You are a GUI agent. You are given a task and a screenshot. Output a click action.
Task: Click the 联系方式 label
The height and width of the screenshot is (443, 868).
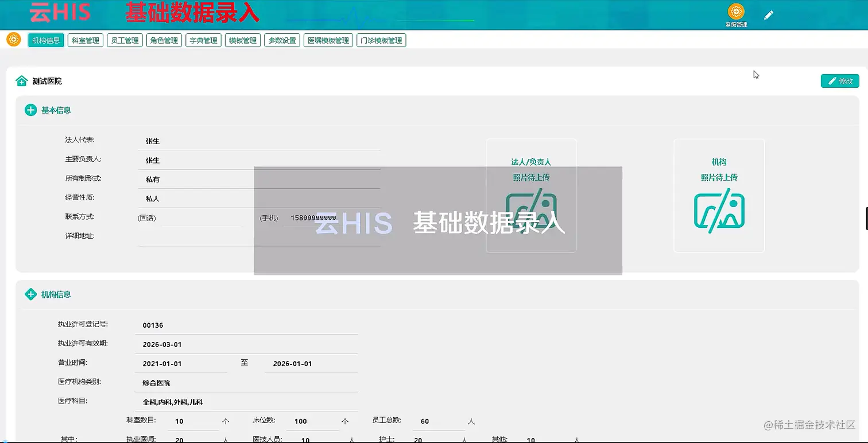(x=80, y=217)
